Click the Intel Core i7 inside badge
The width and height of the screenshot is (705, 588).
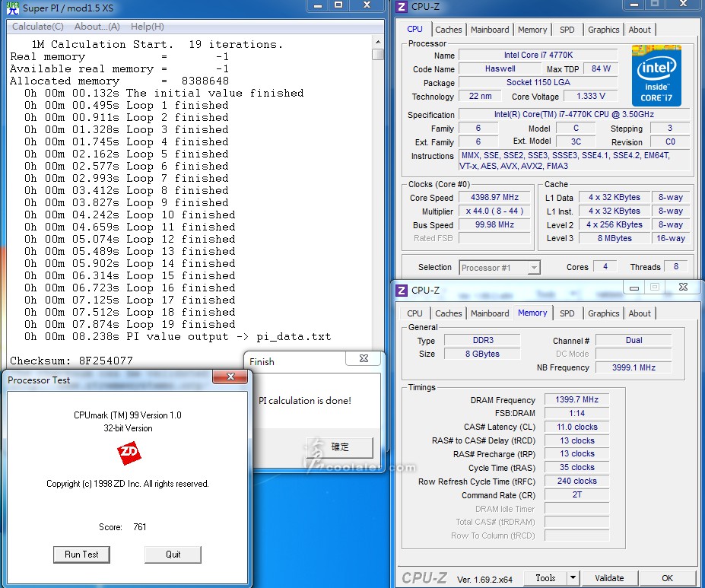656,75
